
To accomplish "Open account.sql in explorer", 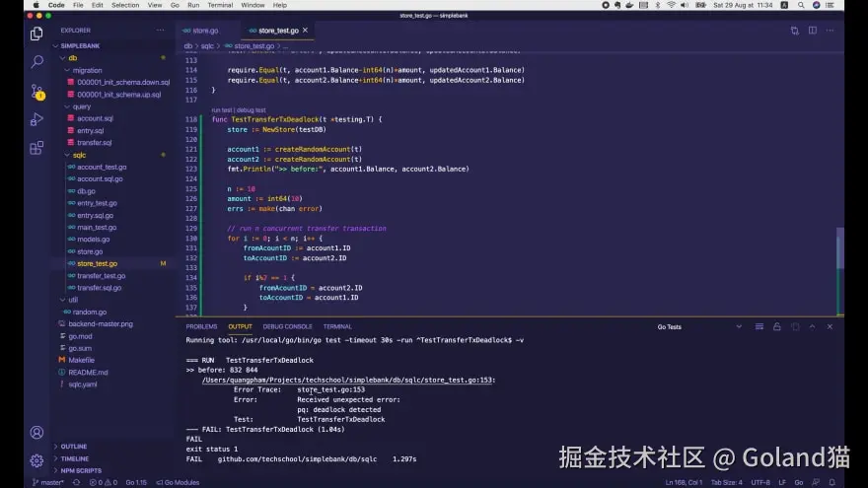I will coord(96,118).
